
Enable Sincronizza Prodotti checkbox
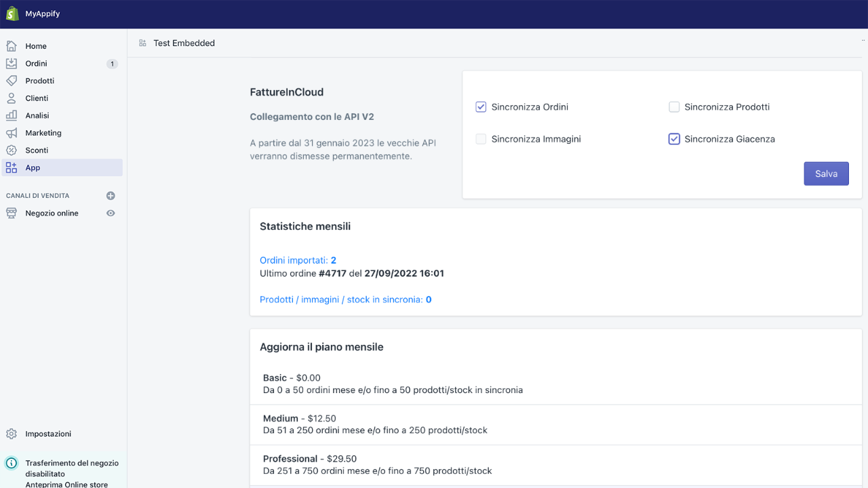(x=674, y=107)
